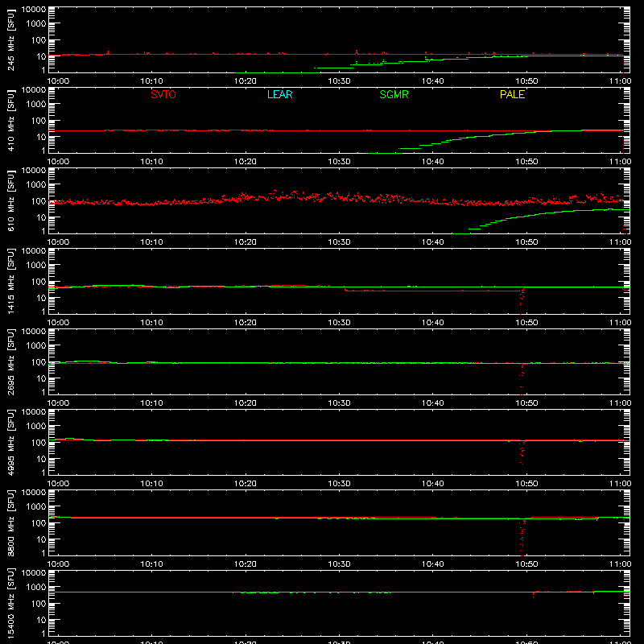This screenshot has width=644, height=644.
Task: Click the 1000 tick label on 4995 MHz axis
Action: [36, 426]
